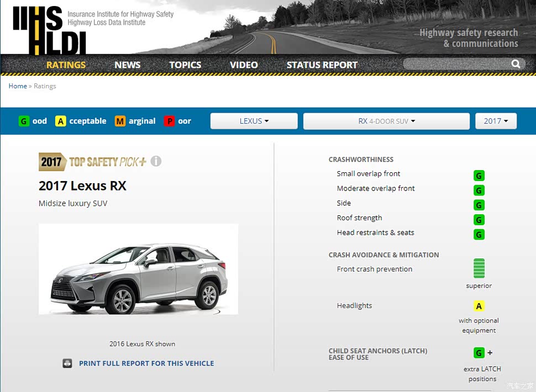The height and width of the screenshot is (392, 536).
Task: Open the RX 4-door SUV model dropdown
Action: 386,121
